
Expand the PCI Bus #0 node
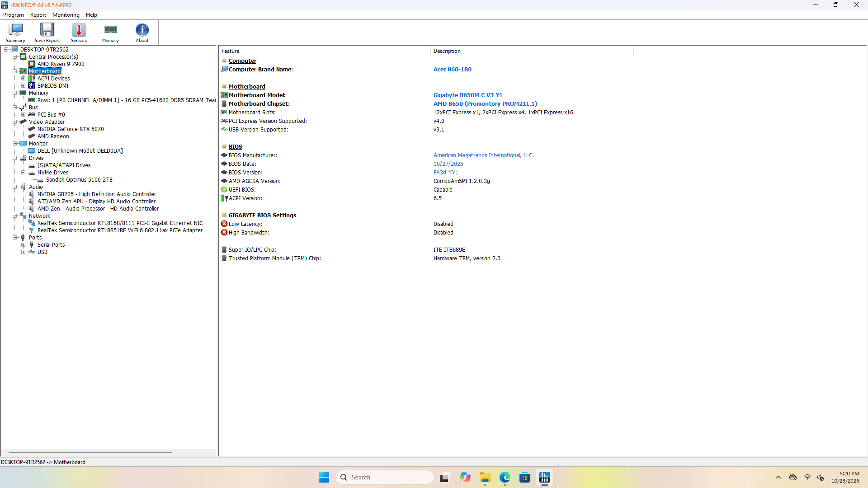[23, 115]
